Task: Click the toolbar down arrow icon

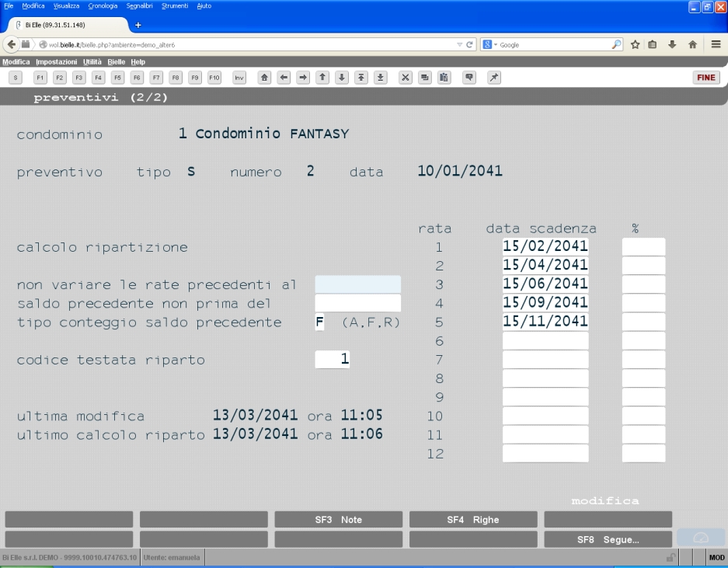Action: click(x=342, y=78)
